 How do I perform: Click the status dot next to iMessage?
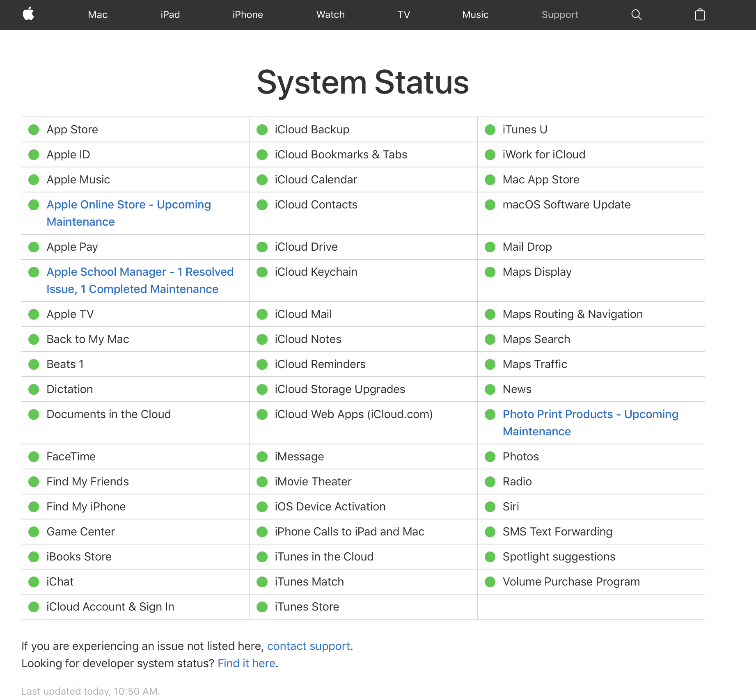click(x=261, y=457)
